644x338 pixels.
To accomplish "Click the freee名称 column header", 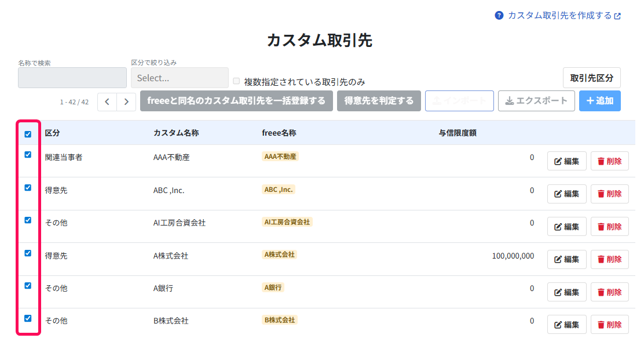I will coord(279,133).
